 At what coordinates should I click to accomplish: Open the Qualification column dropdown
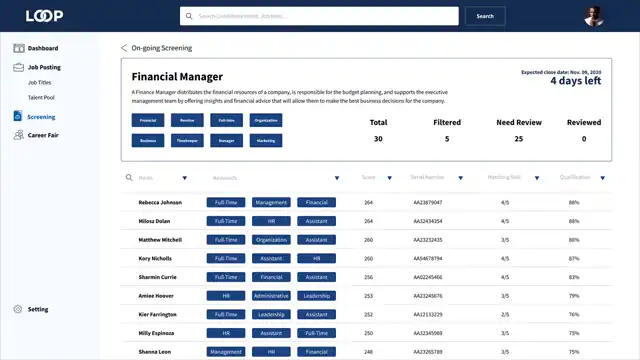click(x=602, y=178)
